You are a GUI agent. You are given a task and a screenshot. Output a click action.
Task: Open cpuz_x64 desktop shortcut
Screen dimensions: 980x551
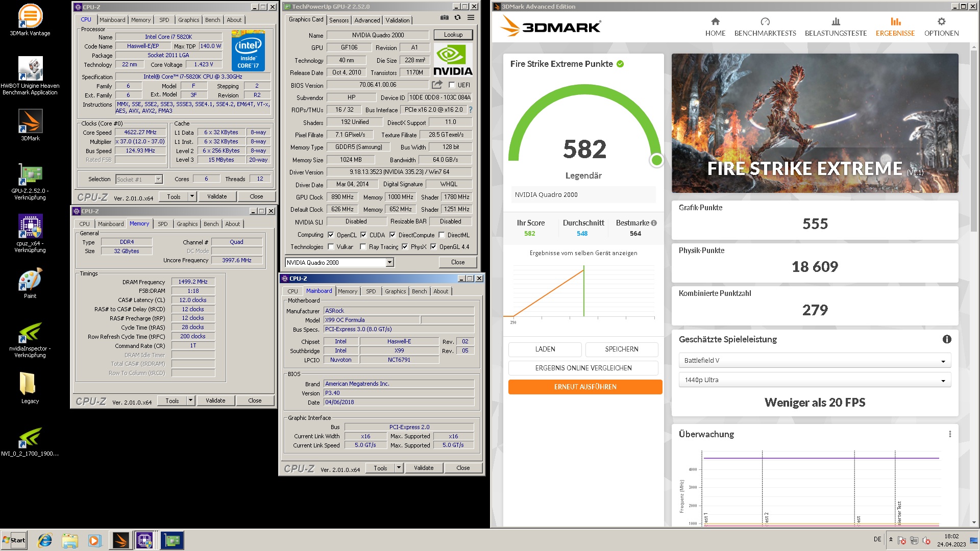tap(30, 234)
